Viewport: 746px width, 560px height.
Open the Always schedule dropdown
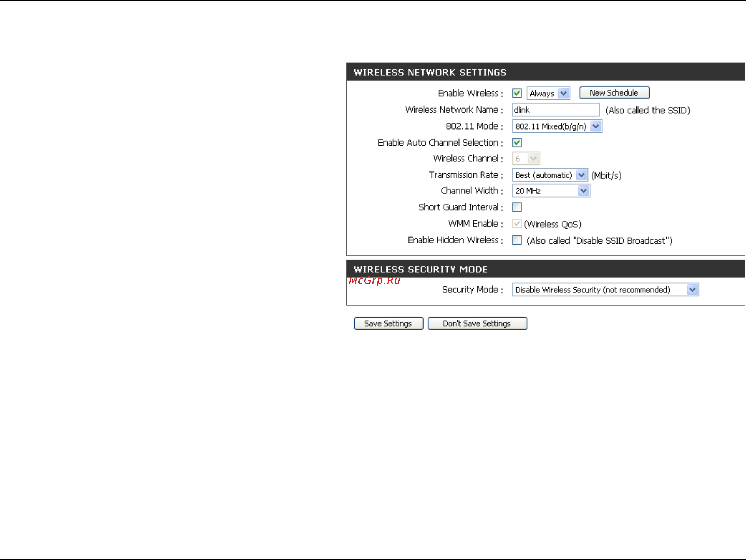tap(548, 93)
